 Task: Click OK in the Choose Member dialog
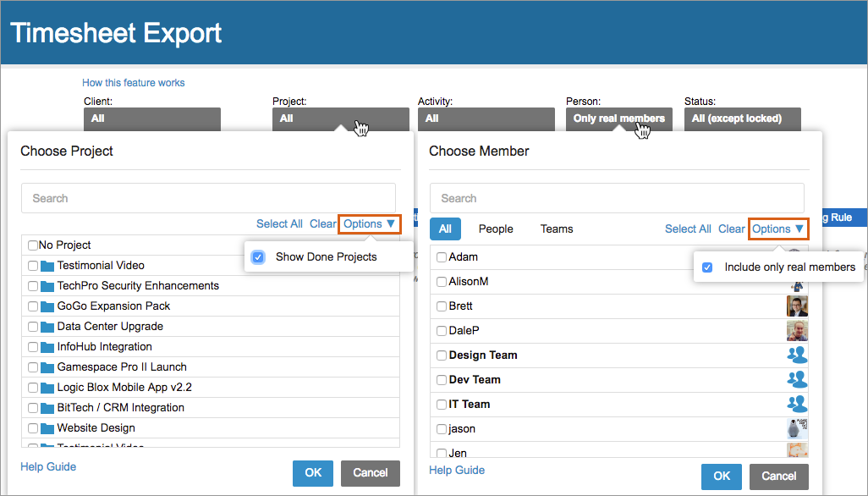click(722, 477)
